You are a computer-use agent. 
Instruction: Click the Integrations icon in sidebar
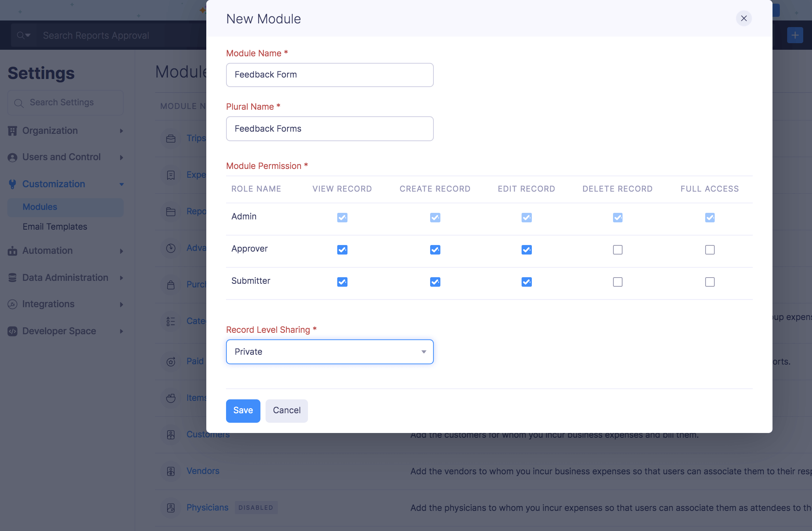12,304
